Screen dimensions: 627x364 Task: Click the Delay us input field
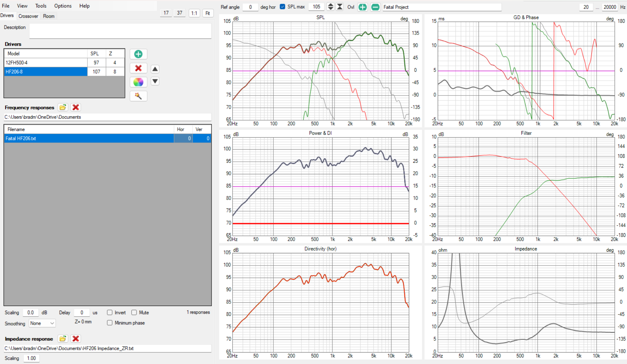tap(82, 313)
